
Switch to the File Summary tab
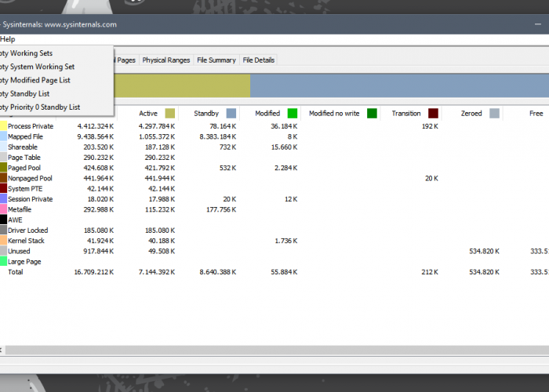pos(216,60)
